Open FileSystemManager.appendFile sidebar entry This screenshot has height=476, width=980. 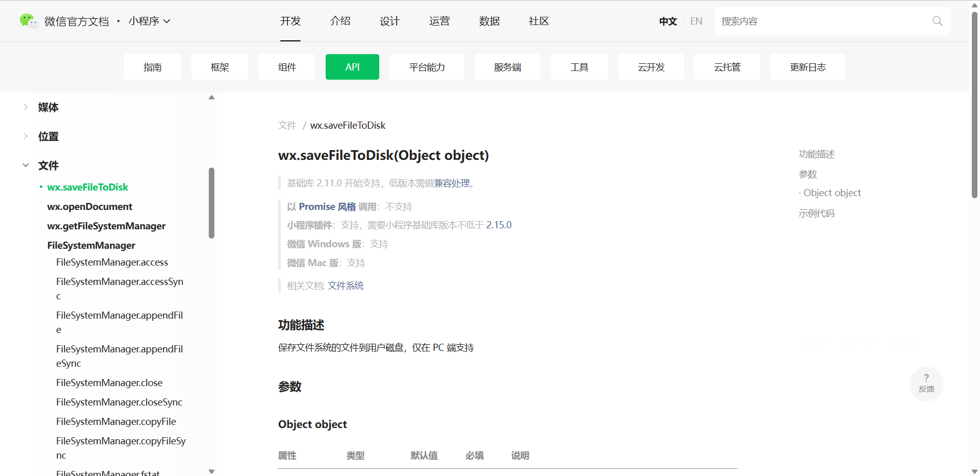[x=120, y=322]
